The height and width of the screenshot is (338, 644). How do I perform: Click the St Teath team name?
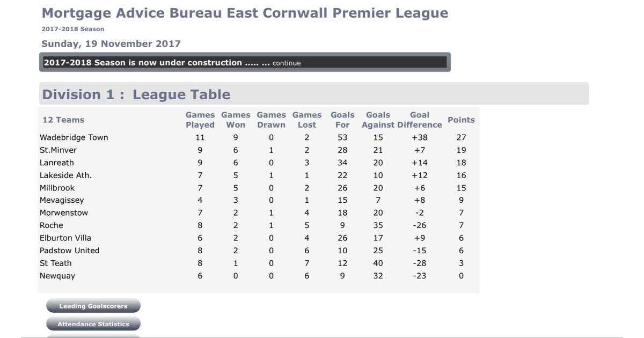pyautogui.click(x=56, y=263)
